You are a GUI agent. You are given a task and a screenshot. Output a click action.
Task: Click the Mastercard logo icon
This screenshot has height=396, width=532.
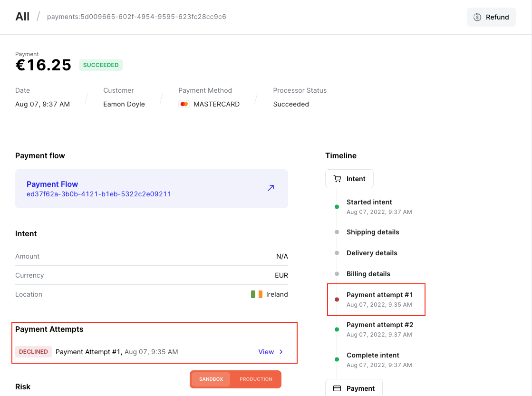[x=184, y=104]
